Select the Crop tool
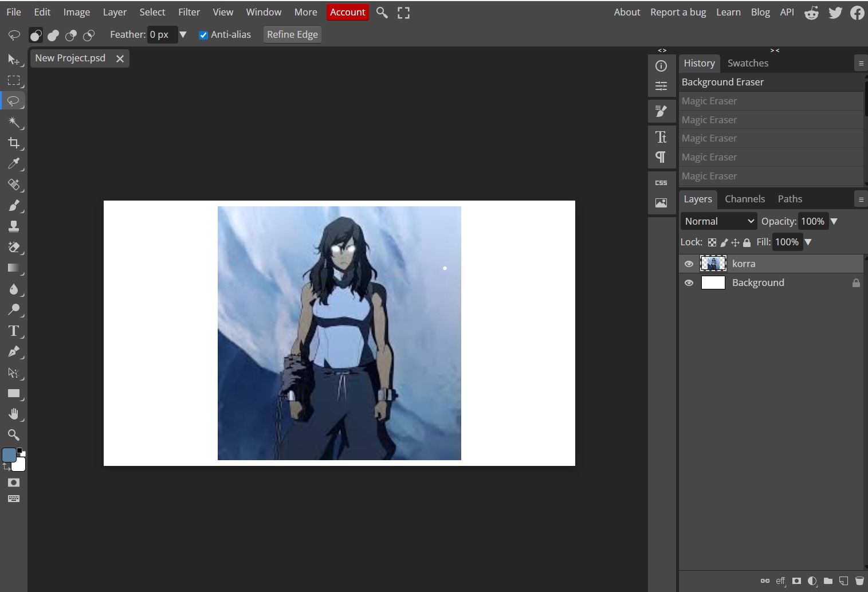 [x=14, y=143]
